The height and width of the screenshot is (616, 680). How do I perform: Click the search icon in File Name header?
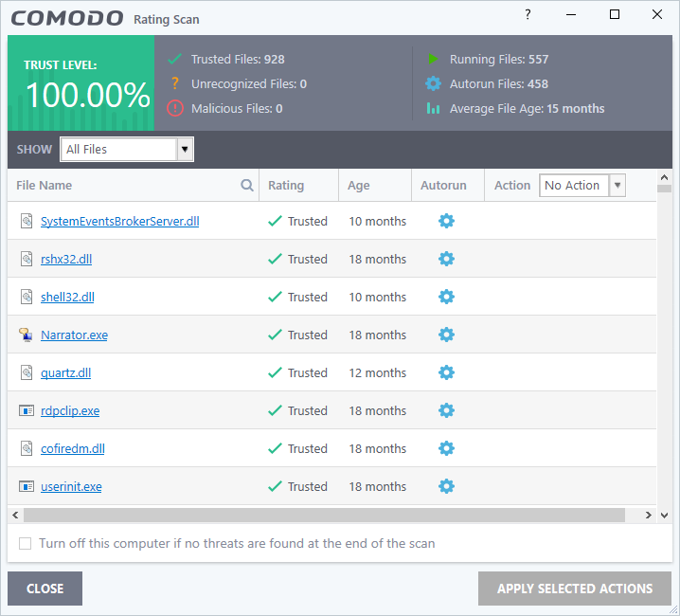pos(247,186)
